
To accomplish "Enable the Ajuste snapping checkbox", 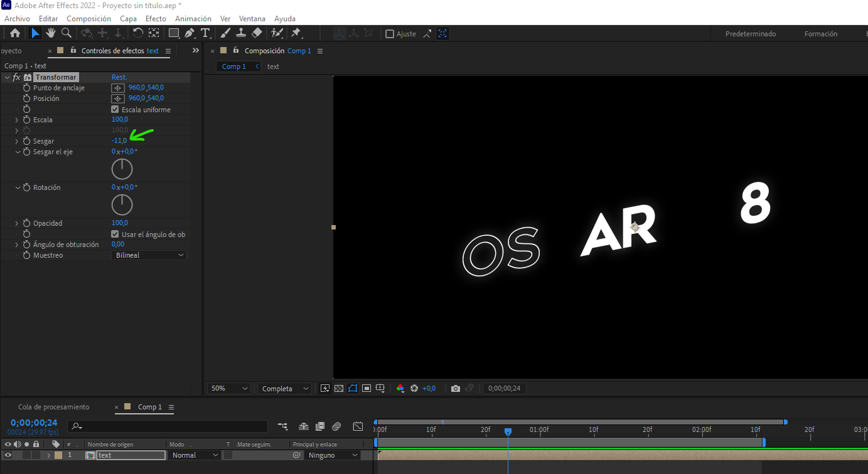I will point(390,34).
